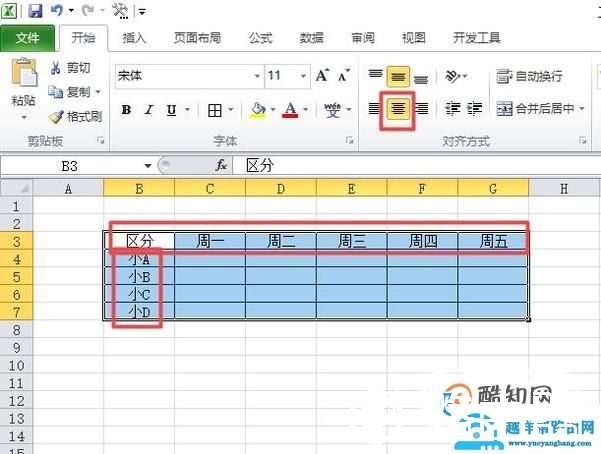The height and width of the screenshot is (454, 601).
Task: Toggle Underline formatting
Action: (x=171, y=110)
